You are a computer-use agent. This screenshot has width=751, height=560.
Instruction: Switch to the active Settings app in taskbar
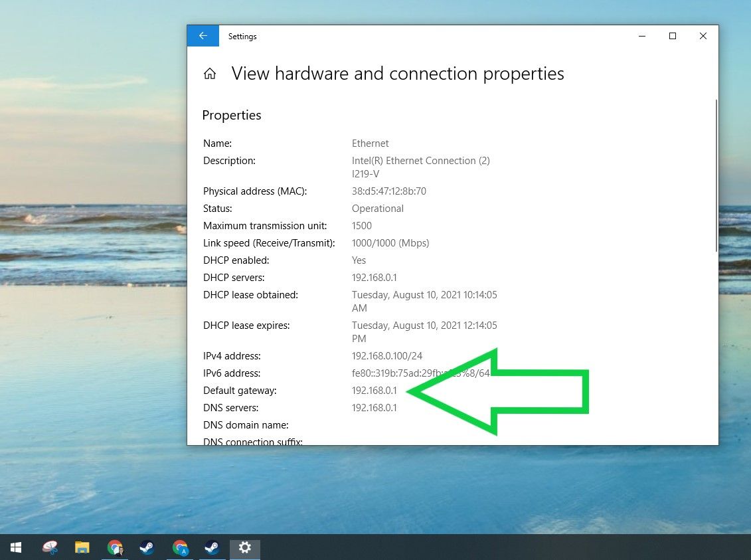(244, 547)
